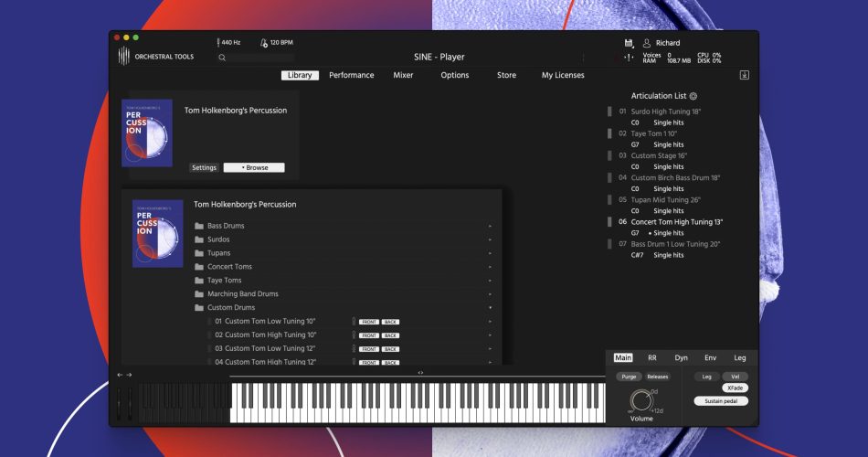Expand the Tupans folder arrow
The height and width of the screenshot is (457, 868).
coord(490,253)
